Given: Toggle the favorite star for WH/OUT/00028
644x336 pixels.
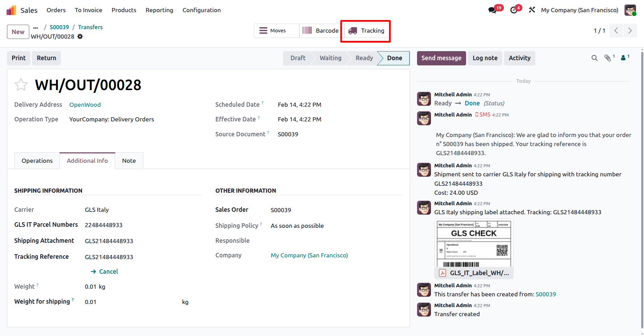Looking at the screenshot, I should (21, 85).
